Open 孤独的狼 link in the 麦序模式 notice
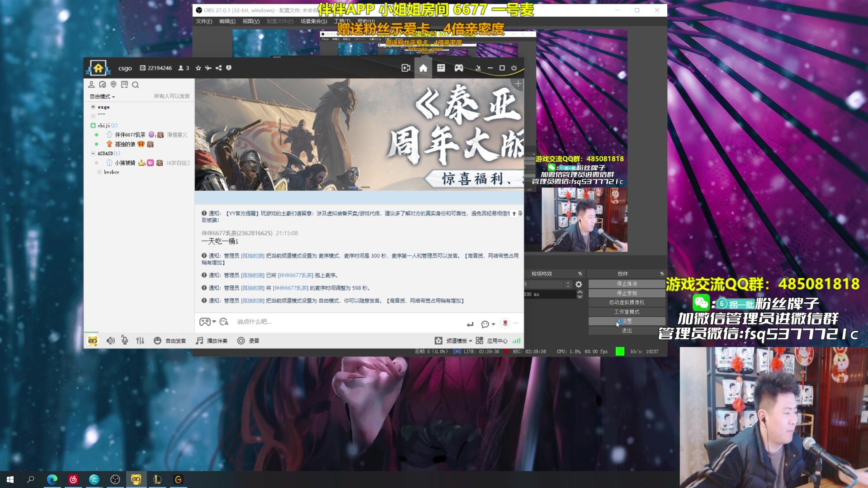 (253, 256)
